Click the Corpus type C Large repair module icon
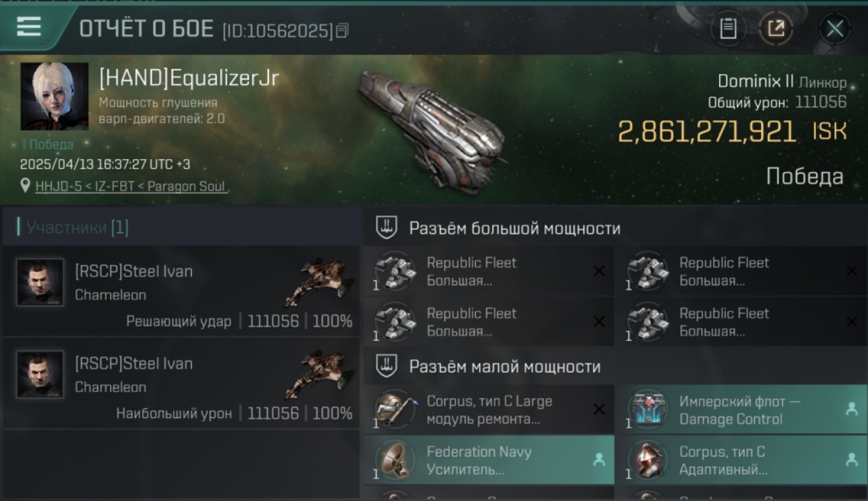Screen dimensions: 868x501 [395, 410]
